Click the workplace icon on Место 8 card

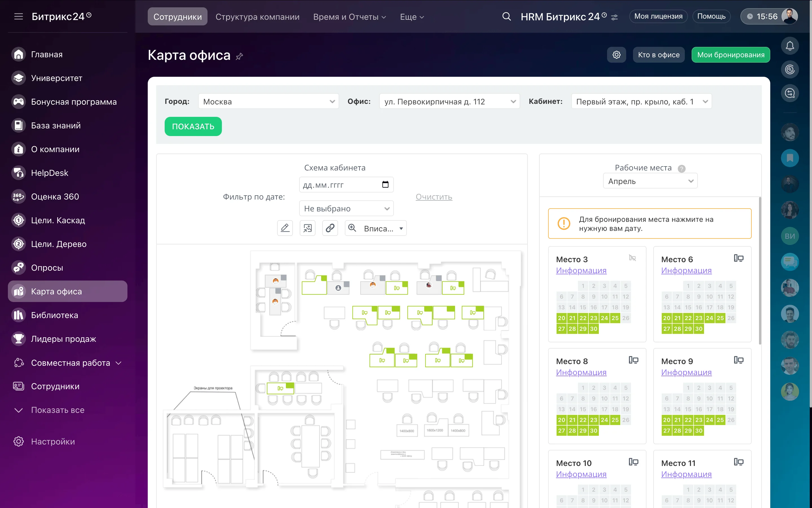coord(633,360)
